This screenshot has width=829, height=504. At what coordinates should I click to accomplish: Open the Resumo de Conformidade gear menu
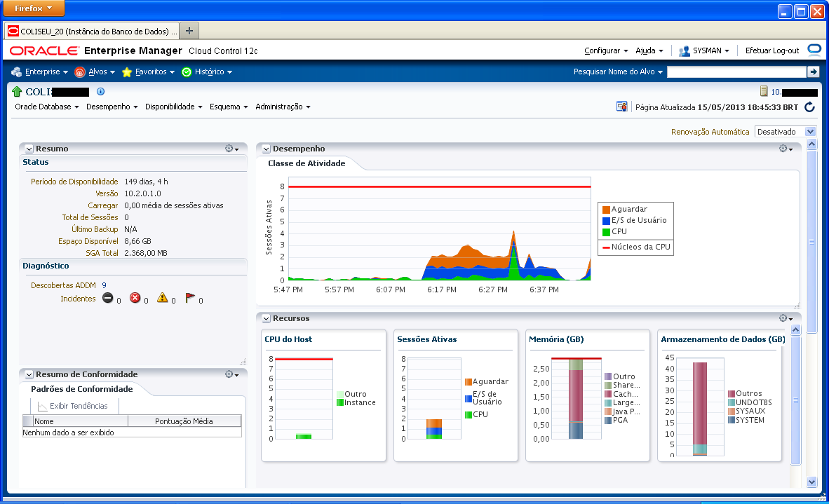231,374
